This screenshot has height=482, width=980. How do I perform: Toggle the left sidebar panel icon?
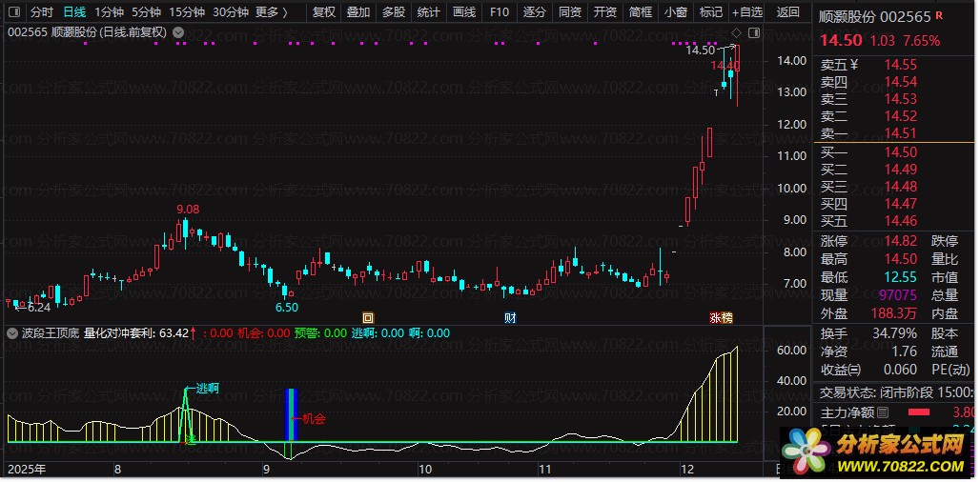13,11
